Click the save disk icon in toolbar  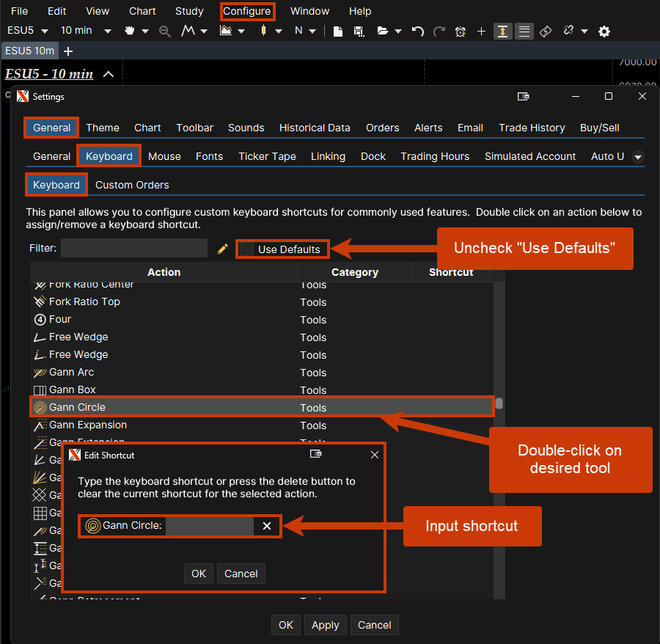tap(359, 32)
